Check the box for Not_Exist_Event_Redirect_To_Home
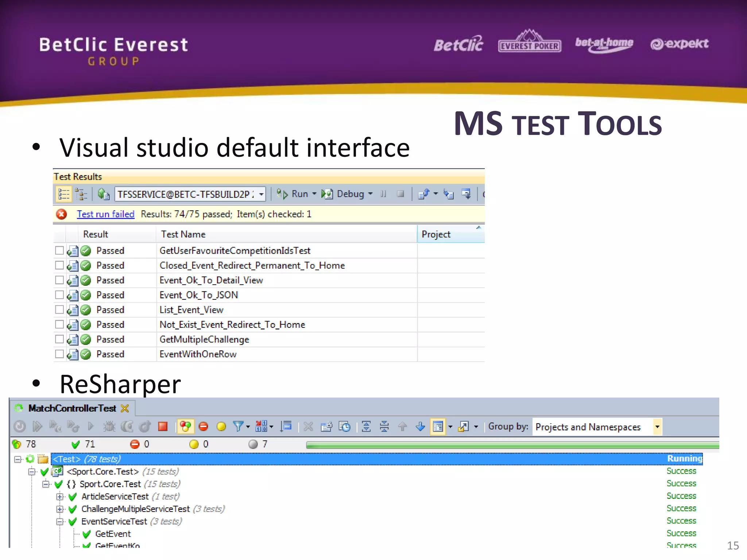747x560 pixels. [59, 324]
